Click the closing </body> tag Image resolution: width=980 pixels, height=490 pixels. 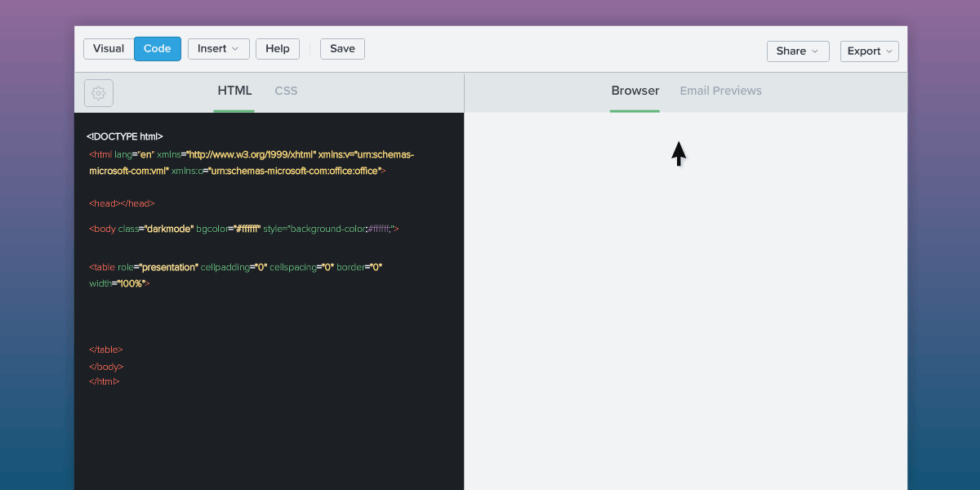(106, 367)
